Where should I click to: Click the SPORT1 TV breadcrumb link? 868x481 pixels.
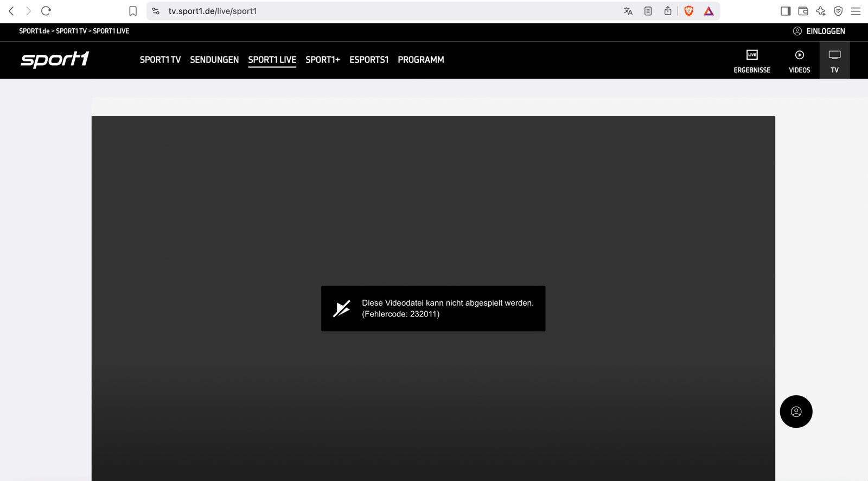71,31
